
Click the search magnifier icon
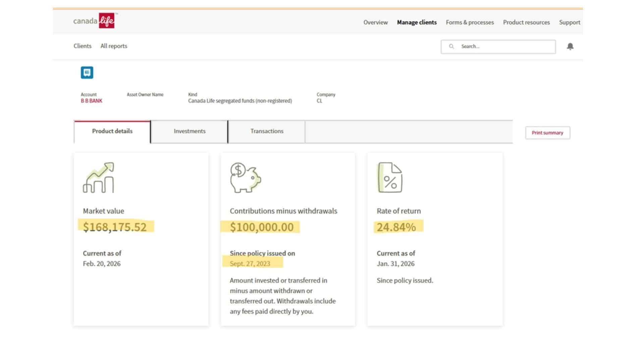452,46
